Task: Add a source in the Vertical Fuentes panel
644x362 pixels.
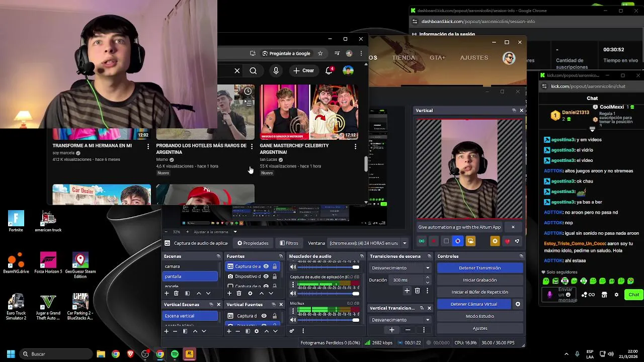Action: click(229, 331)
